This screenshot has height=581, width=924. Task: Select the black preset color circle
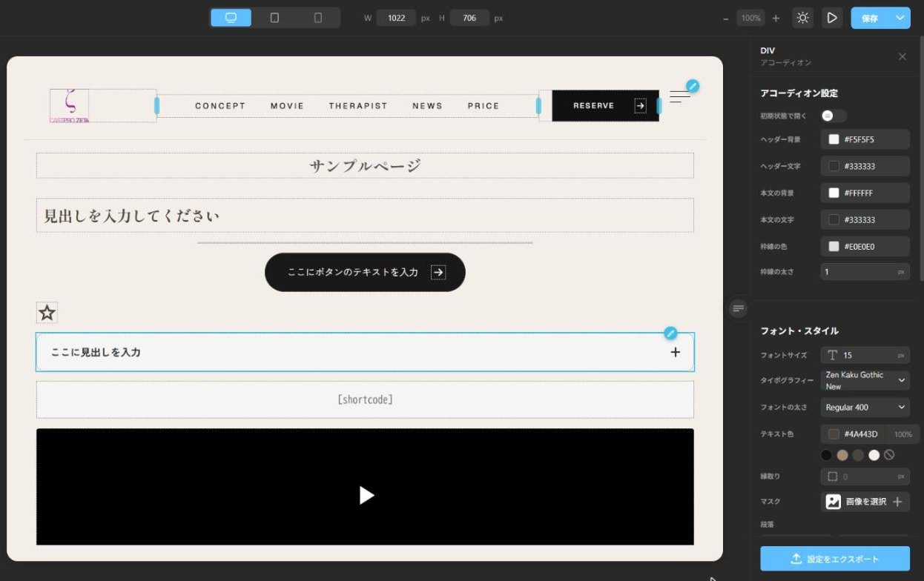[x=826, y=455]
